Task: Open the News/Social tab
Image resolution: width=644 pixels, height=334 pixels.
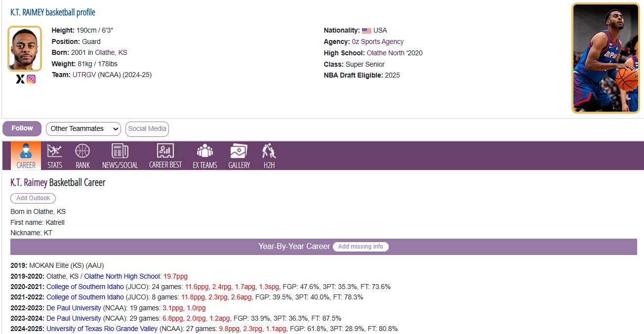Action: coord(120,156)
